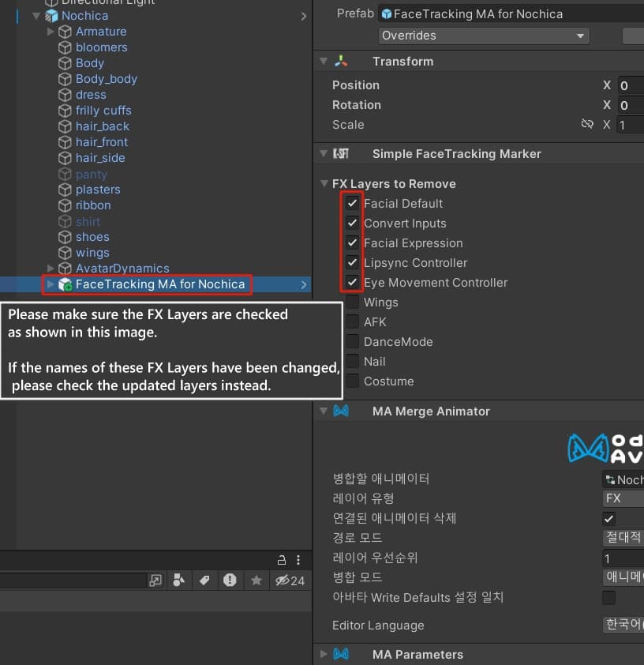Toggle the Scale constrain proportions link icon
Screen dimensions: 644x665
pos(587,124)
